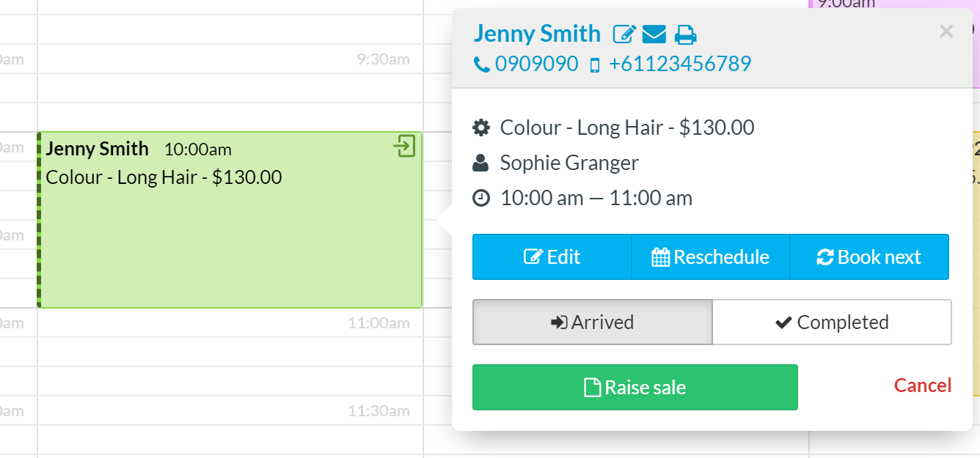Click the arrived arrow icon on the green appointment
The width and height of the screenshot is (980, 458).
(x=406, y=146)
